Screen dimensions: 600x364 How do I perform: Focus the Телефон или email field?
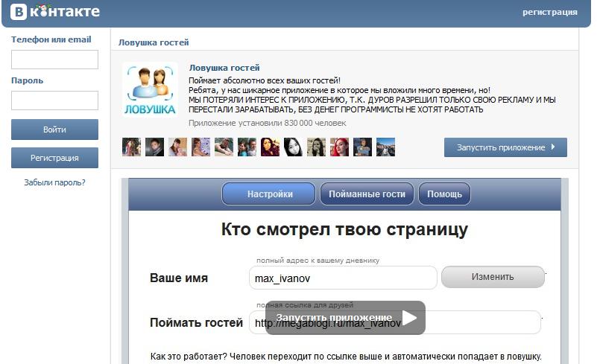[54, 60]
